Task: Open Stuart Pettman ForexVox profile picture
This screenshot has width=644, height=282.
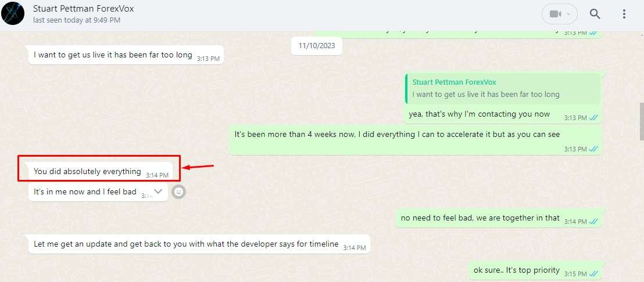Action: click(13, 13)
